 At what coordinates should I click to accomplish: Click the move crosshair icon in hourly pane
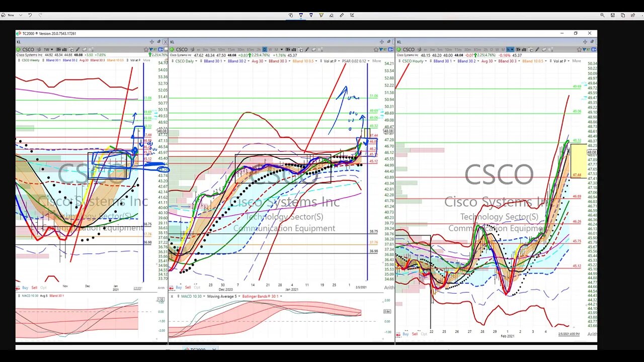[585, 42]
